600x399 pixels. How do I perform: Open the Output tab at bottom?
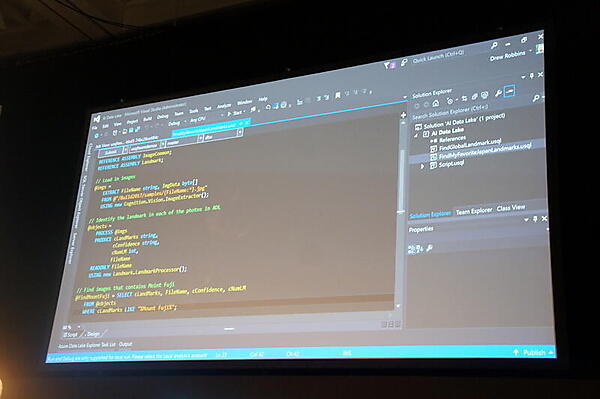[x=125, y=344]
